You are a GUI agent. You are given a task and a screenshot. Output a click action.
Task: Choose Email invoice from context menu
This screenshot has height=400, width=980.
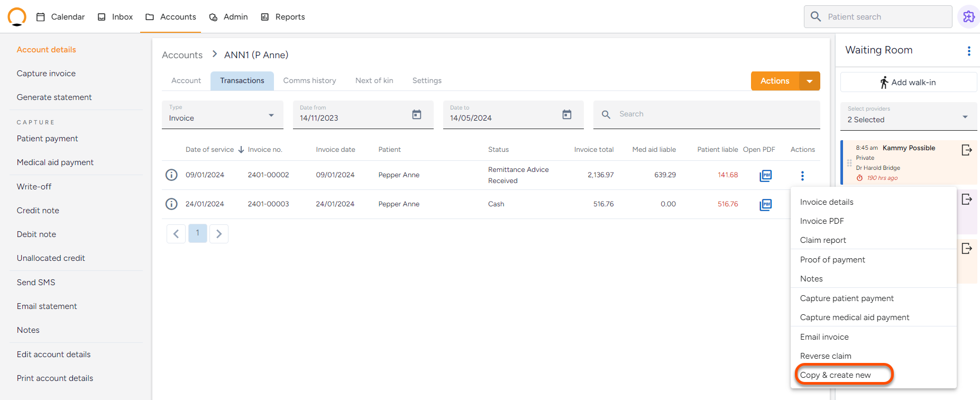[873, 337]
